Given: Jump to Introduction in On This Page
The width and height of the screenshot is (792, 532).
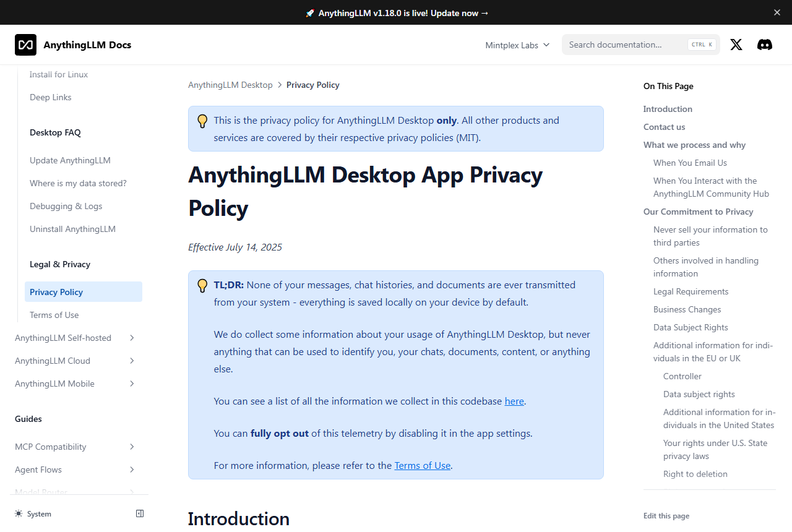Looking at the screenshot, I should (x=668, y=109).
